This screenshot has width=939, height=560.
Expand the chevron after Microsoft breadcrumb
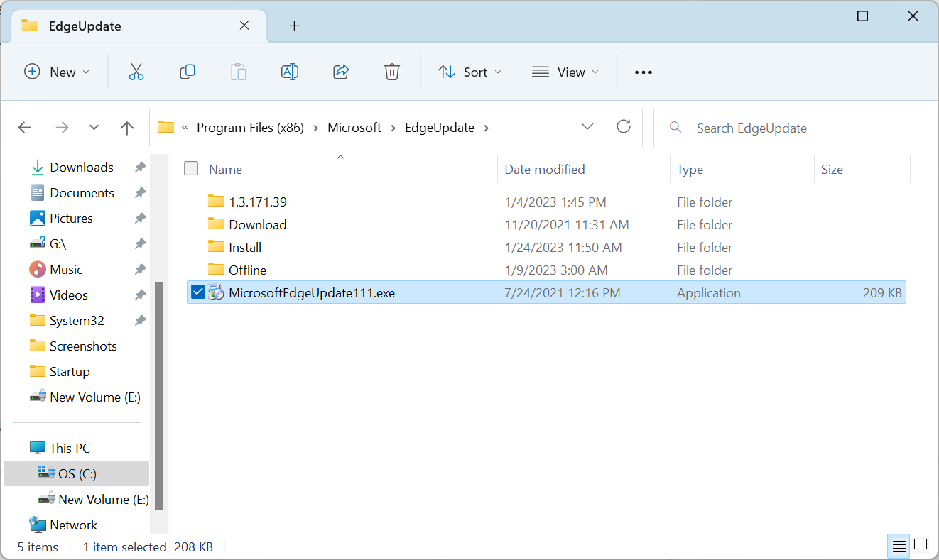click(393, 128)
